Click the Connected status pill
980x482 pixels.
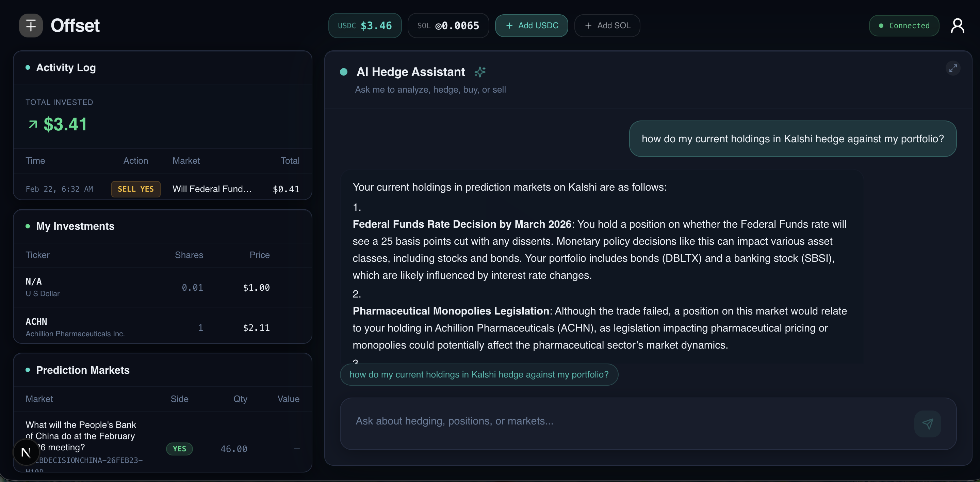tap(904, 26)
